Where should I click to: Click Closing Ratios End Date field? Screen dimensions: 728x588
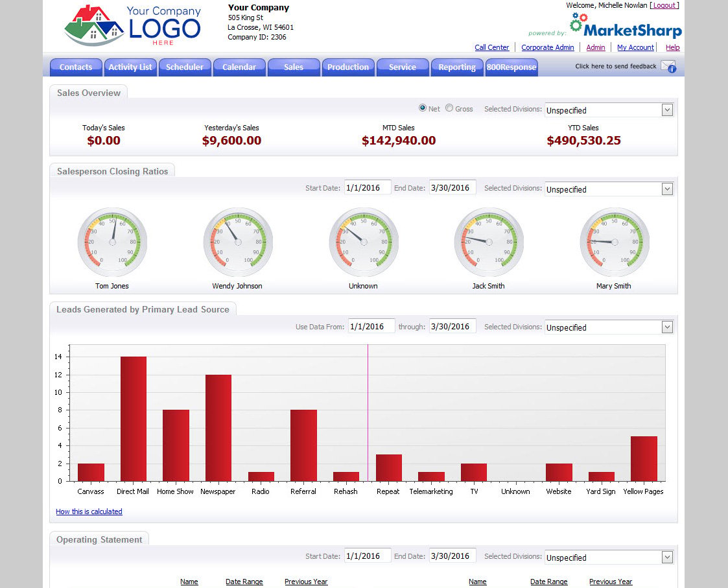pos(452,187)
